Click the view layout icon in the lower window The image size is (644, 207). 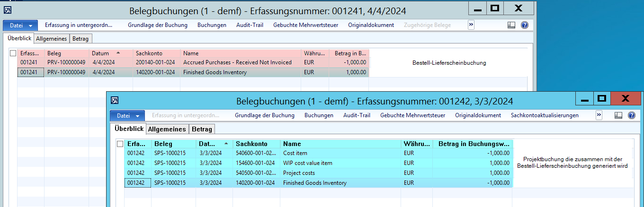[x=618, y=115]
